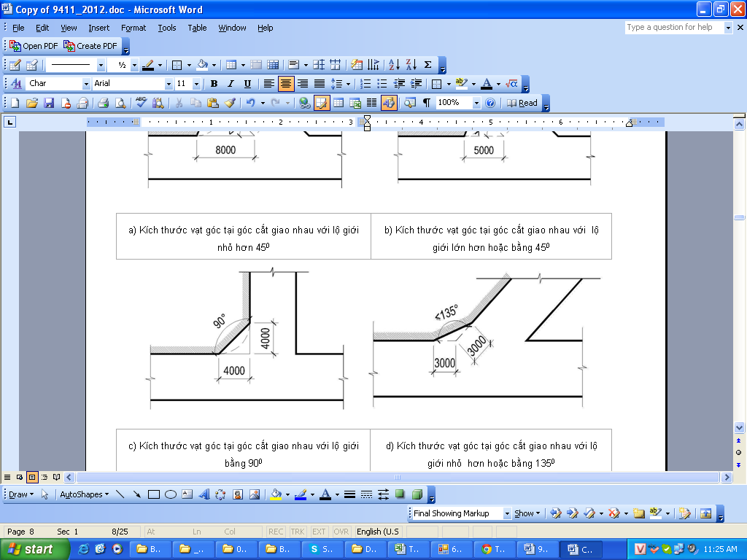This screenshot has width=747, height=560.
Task: Toggle Show/Hide paragraph marks
Action: (x=426, y=103)
